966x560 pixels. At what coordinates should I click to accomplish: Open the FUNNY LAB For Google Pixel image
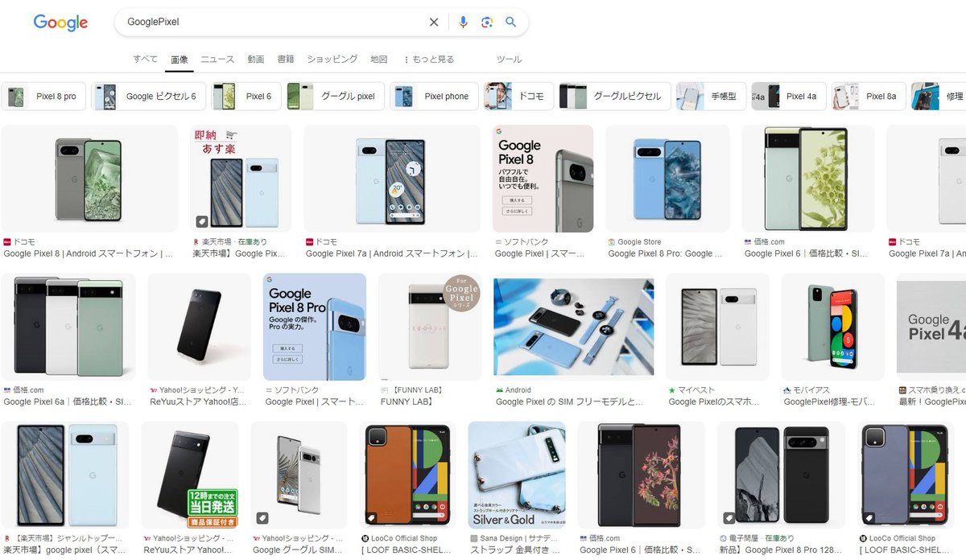pos(430,327)
